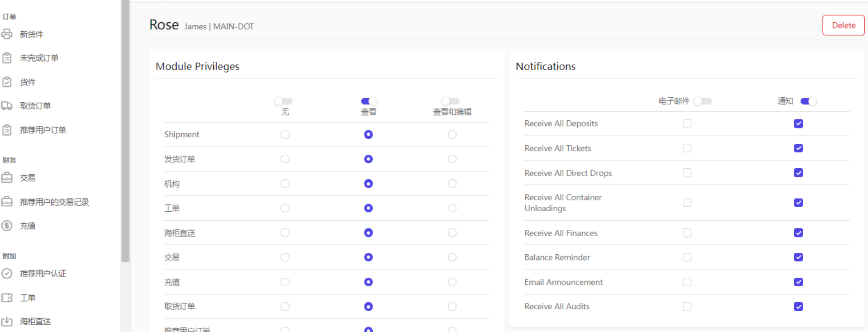868x332 pixels.
Task: Enable the 电子邮件 notifications master switch
Action: [x=703, y=101]
